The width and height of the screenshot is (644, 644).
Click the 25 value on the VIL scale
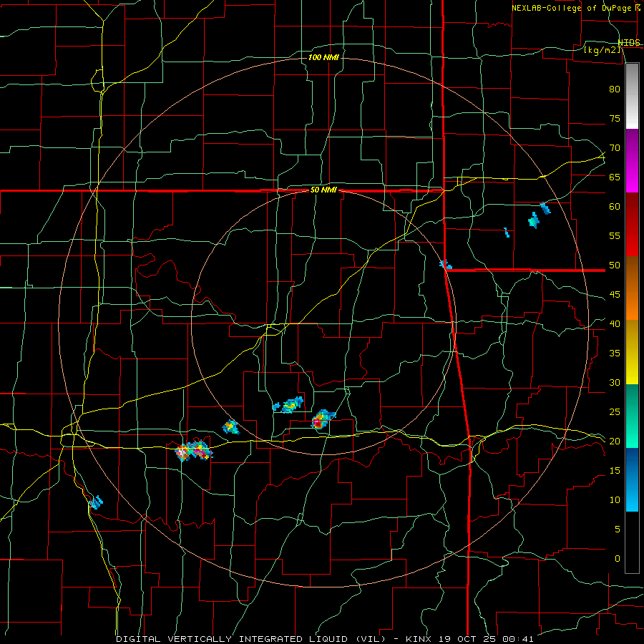pyautogui.click(x=615, y=412)
